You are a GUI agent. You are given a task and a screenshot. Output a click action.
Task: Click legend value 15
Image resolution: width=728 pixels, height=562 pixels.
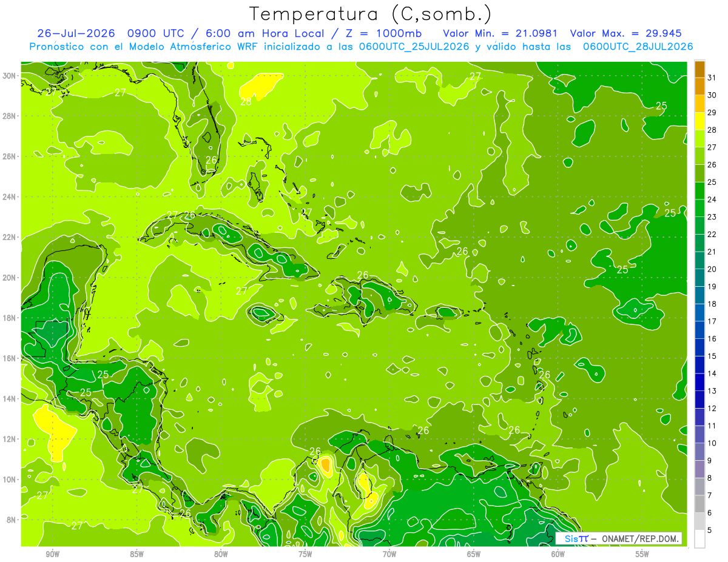click(x=712, y=356)
